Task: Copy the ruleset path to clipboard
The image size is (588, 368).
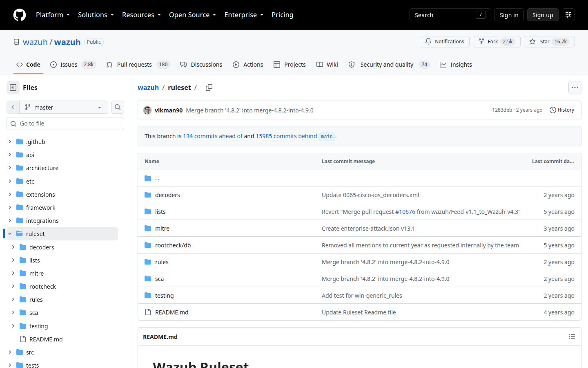Action: [209, 88]
